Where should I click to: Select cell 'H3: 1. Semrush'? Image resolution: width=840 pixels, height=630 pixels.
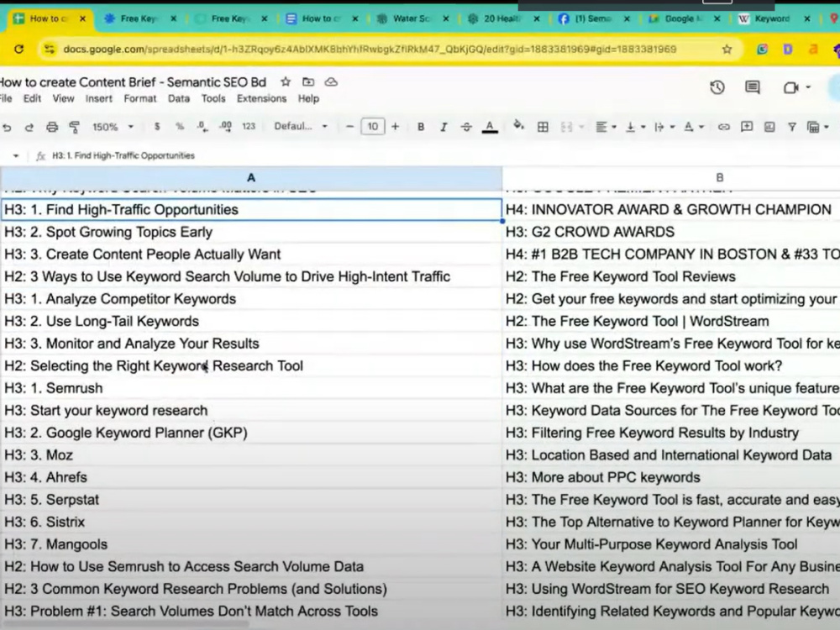click(x=251, y=388)
